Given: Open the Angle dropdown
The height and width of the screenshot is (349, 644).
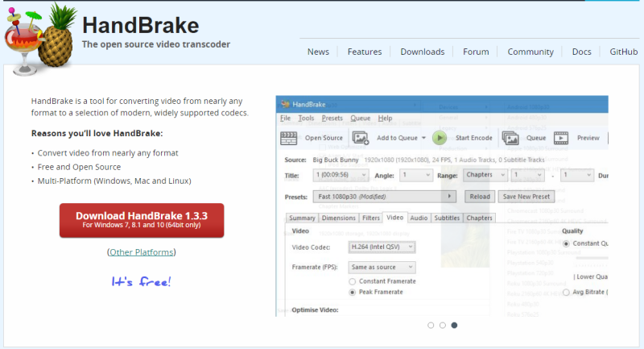Looking at the screenshot, I should coord(415,175).
